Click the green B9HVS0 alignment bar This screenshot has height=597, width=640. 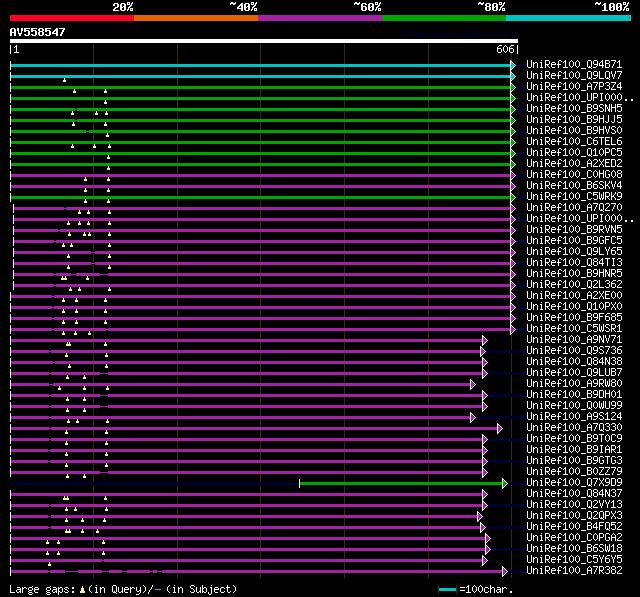click(260, 131)
